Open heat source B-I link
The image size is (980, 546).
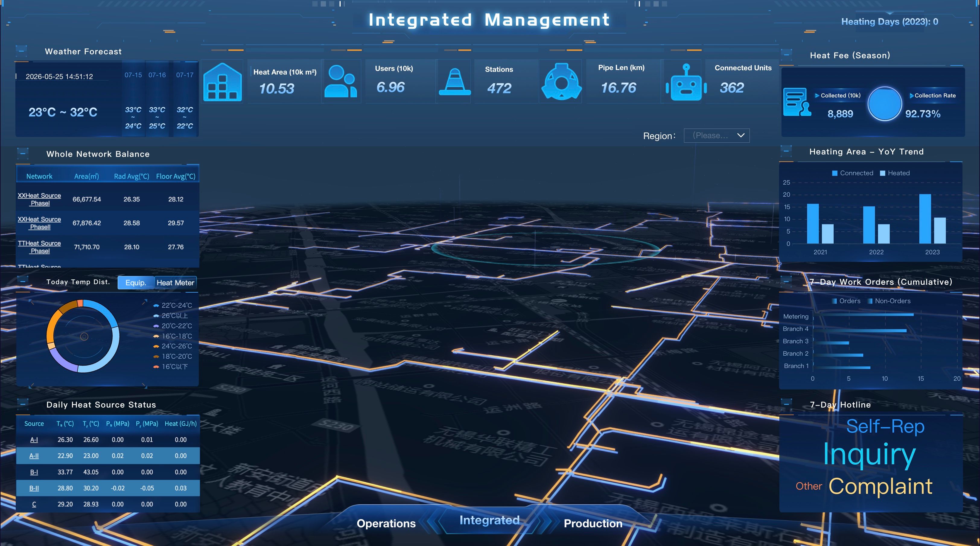click(34, 472)
